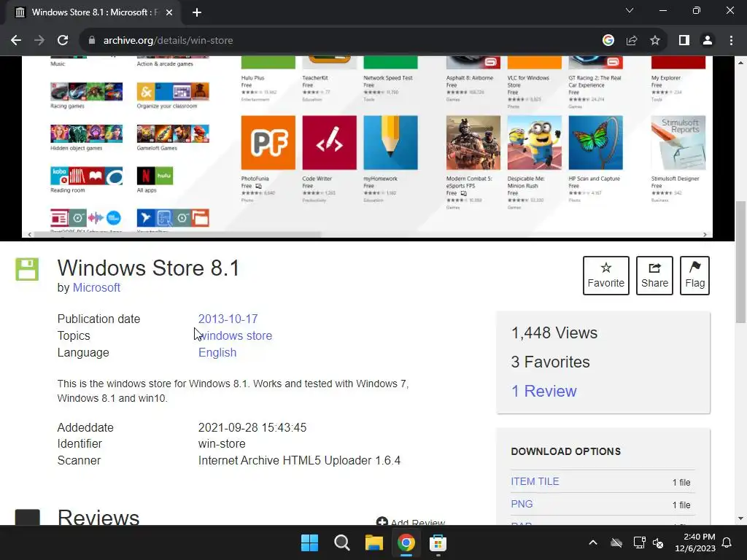Click the site lock icon in address bar
The height and width of the screenshot is (560, 747).
coord(92,41)
